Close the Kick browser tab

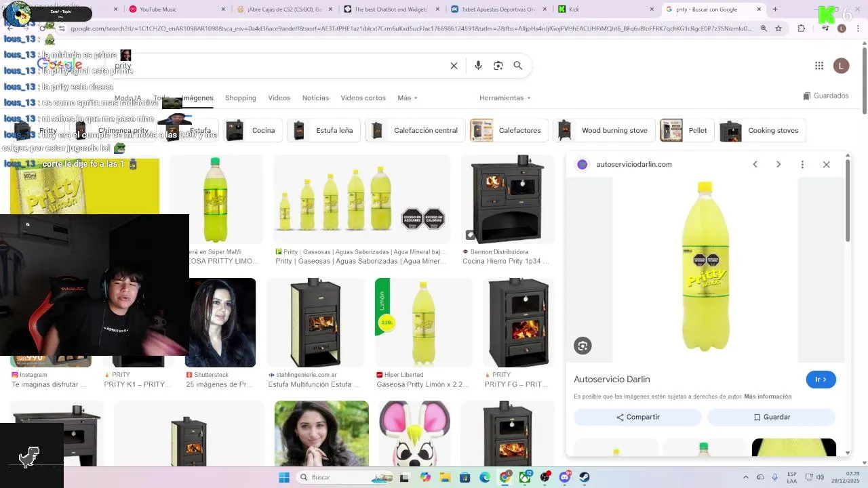[x=652, y=9]
